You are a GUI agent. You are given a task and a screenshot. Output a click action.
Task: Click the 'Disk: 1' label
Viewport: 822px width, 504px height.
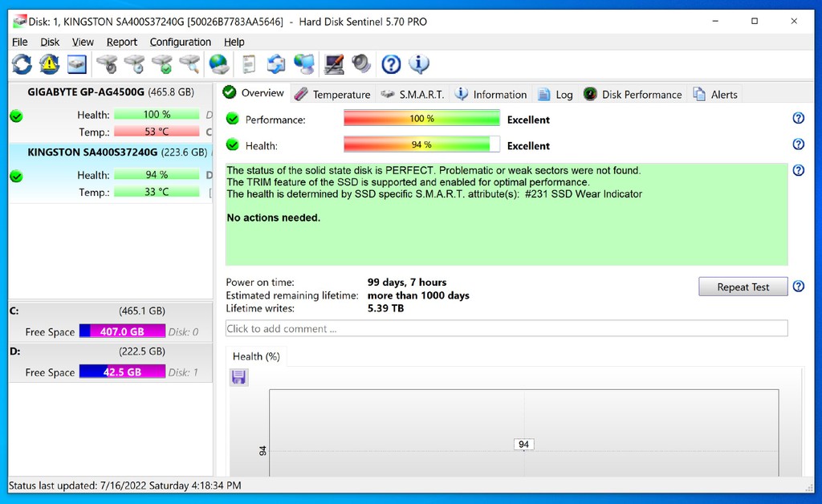[x=183, y=372]
